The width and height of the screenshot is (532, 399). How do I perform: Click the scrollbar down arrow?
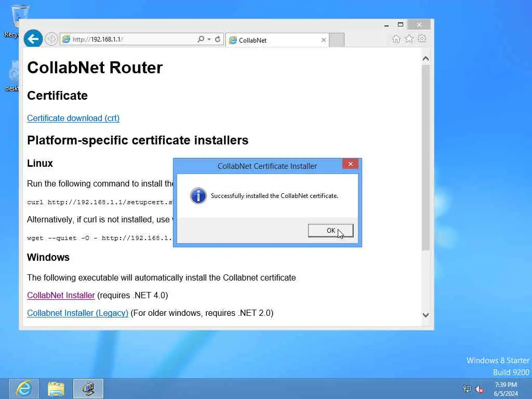point(426,315)
